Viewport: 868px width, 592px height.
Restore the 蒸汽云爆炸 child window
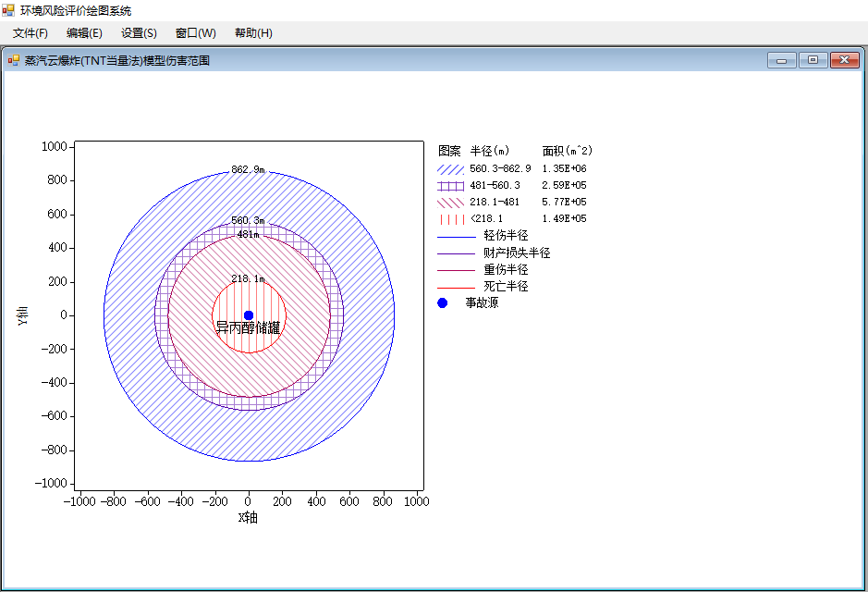[813, 60]
